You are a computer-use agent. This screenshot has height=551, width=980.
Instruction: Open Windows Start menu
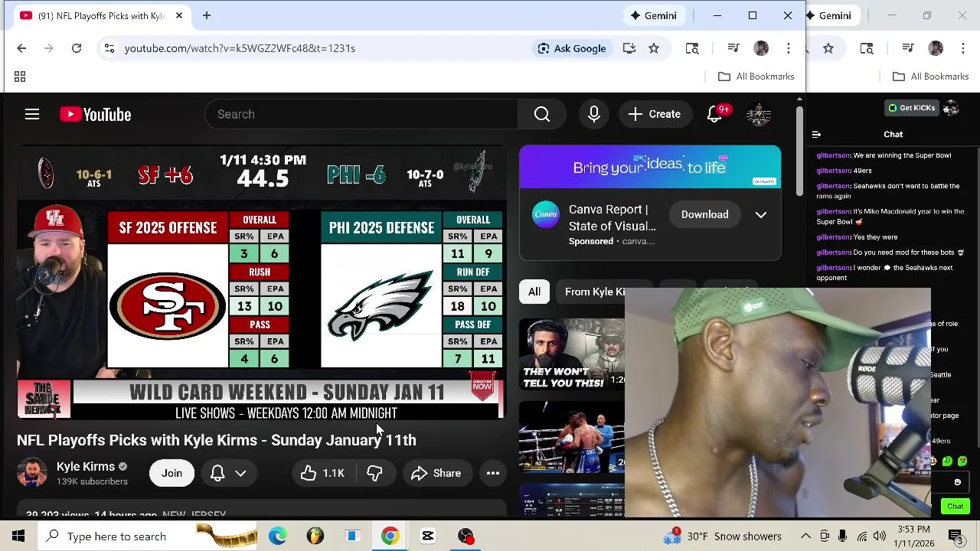[18, 536]
